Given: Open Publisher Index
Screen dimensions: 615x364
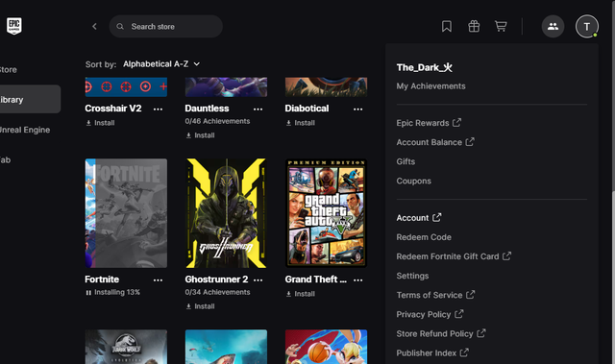Looking at the screenshot, I should [432, 352].
